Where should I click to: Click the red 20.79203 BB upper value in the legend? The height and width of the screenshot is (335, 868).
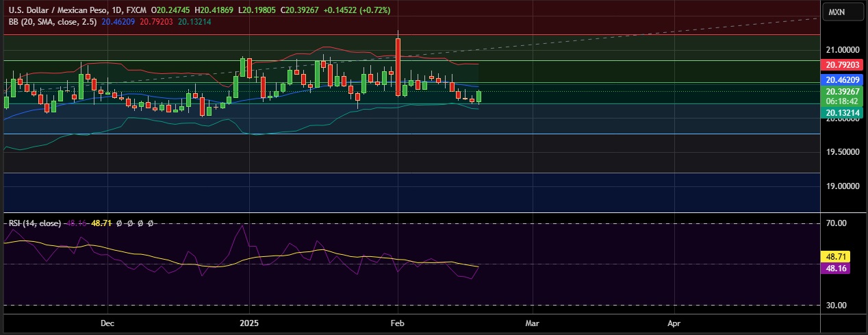coord(156,22)
